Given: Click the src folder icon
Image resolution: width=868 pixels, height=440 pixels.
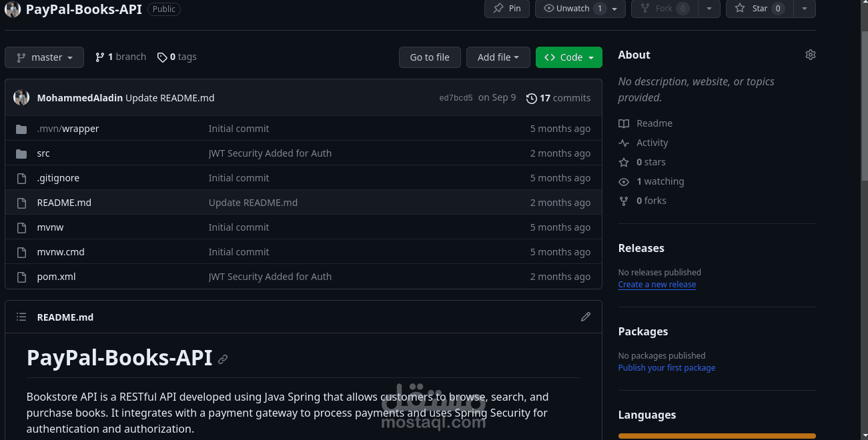Looking at the screenshot, I should click(x=21, y=153).
